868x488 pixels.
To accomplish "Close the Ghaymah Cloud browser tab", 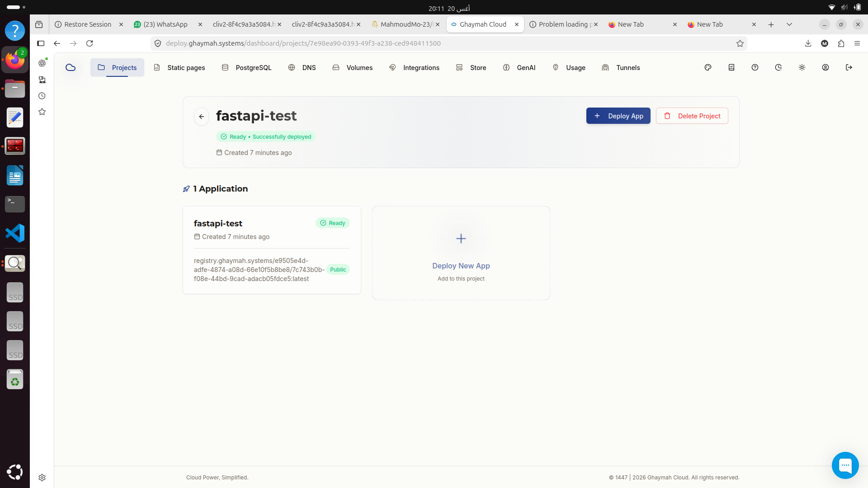I will pyautogui.click(x=517, y=24).
